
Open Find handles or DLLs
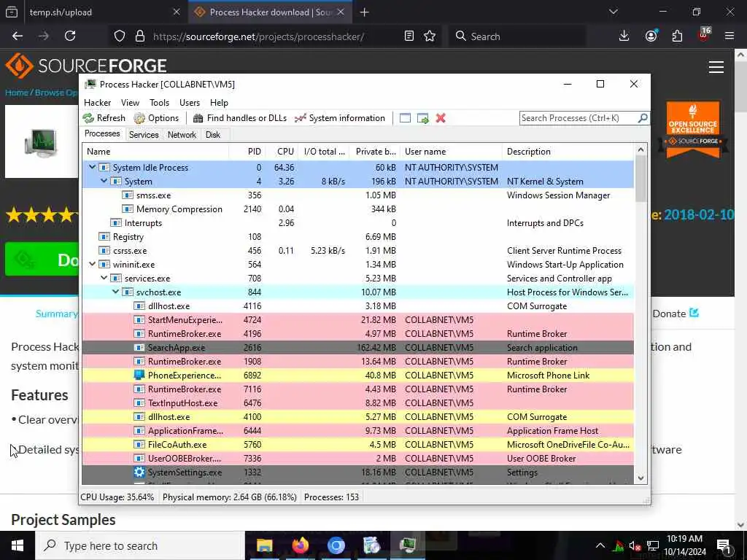[x=239, y=118]
